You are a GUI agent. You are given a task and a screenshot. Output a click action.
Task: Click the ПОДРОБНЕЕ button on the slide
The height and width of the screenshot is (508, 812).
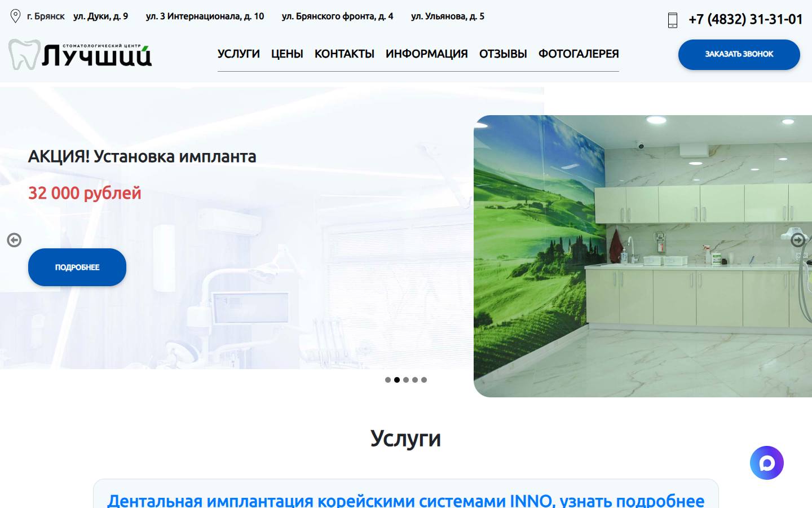[x=77, y=267]
